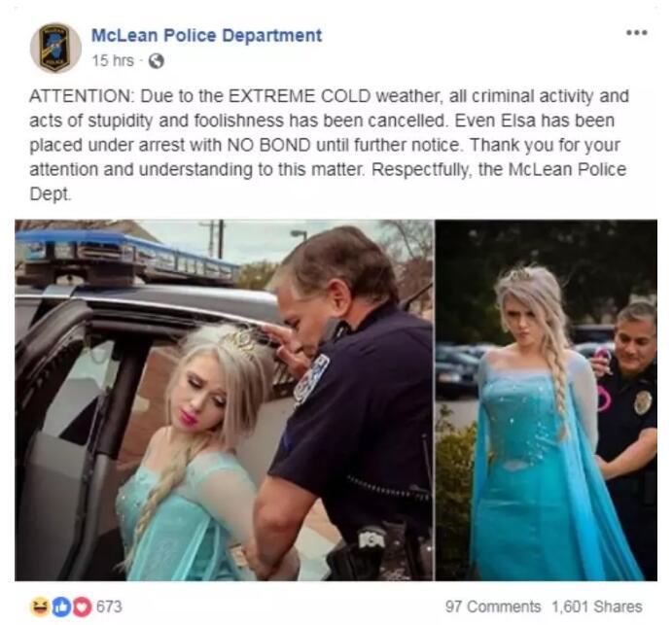Image resolution: width=672 pixels, height=625 pixels.
Task: View the 673 reactions count
Action: point(109,607)
